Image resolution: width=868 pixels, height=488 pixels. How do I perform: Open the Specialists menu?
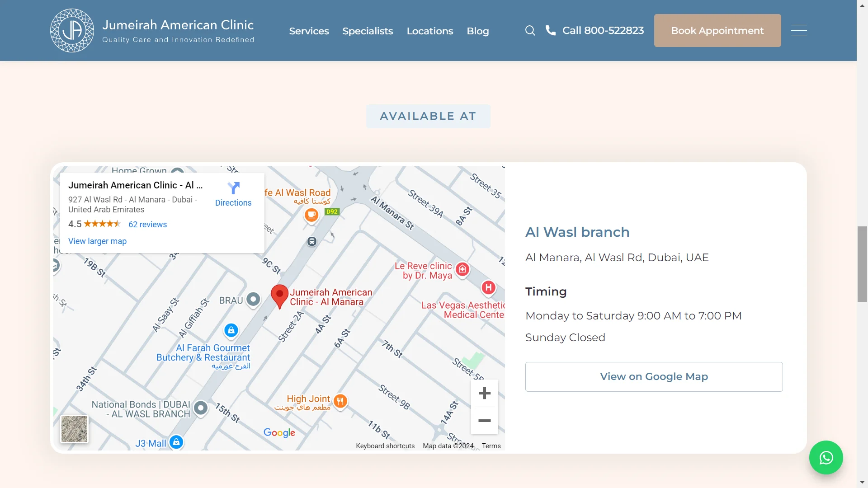[x=368, y=31]
